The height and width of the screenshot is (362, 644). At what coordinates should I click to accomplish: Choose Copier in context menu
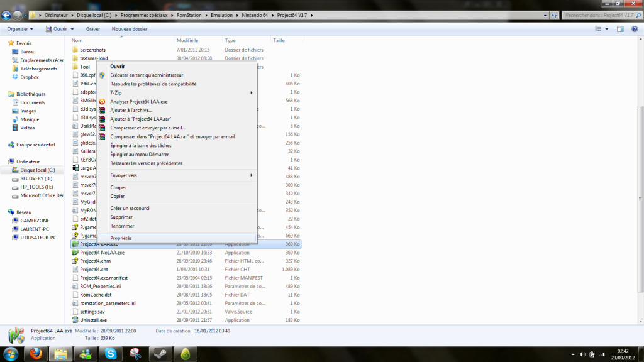(177, 196)
